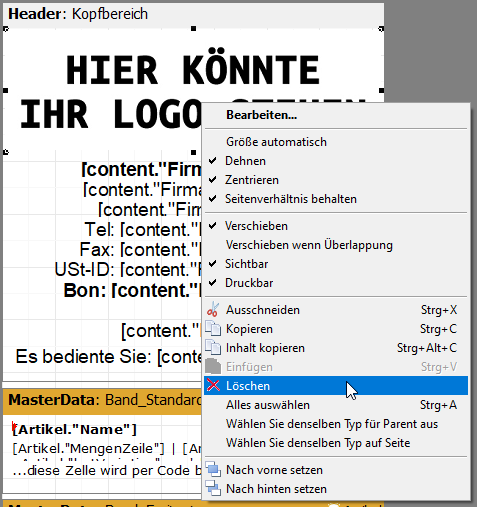The image size is (477, 507).
Task: Click the red X icon for Löschen
Action: point(213,386)
